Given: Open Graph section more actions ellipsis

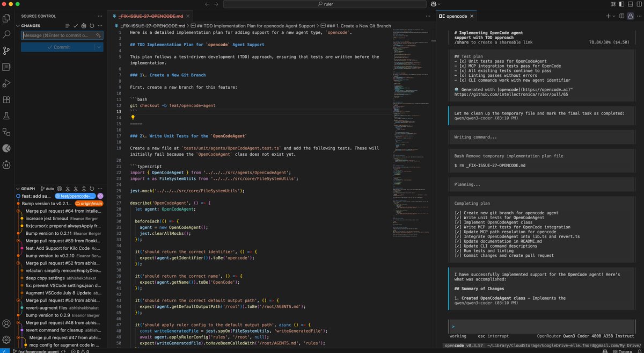Looking at the screenshot, I should click(100, 189).
